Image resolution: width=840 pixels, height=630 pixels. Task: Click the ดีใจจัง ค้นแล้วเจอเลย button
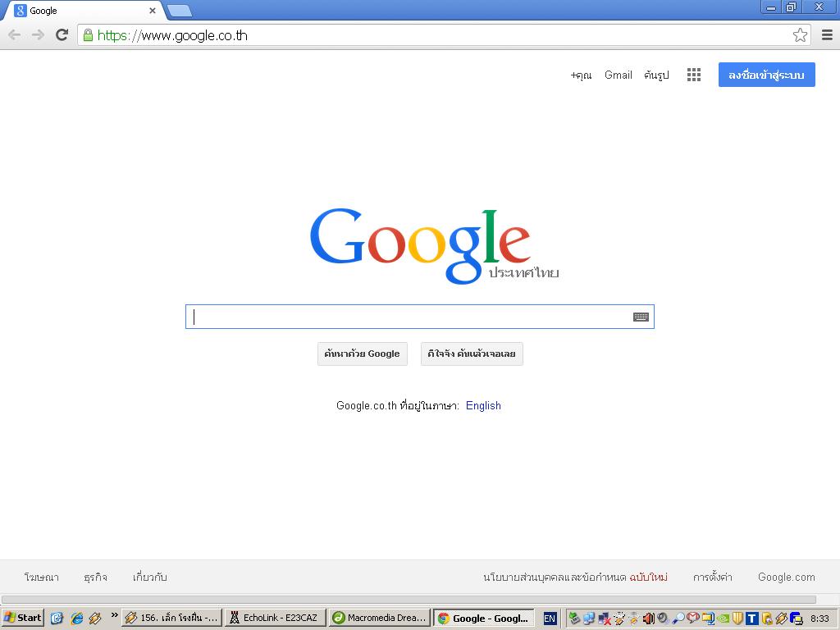coord(472,354)
